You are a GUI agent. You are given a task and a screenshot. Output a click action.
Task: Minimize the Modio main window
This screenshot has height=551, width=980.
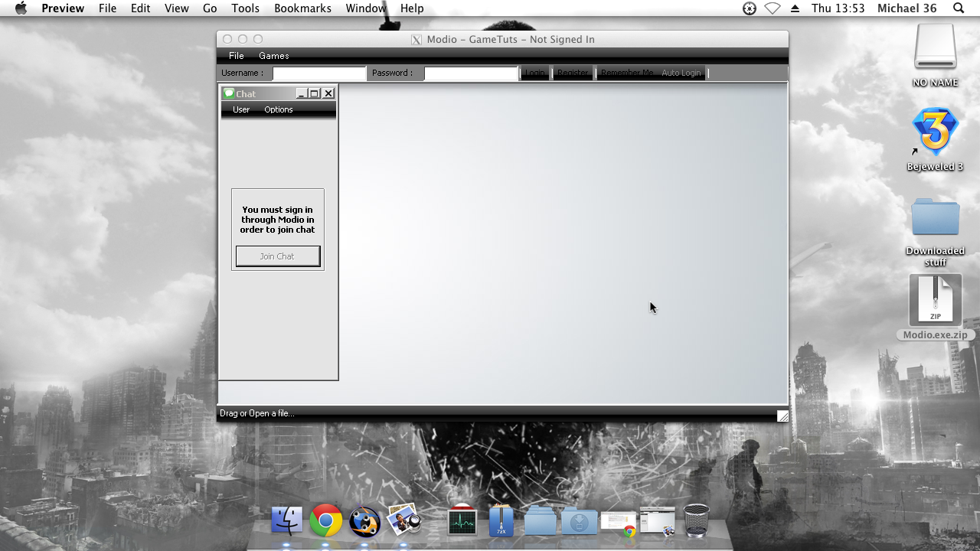tap(243, 39)
